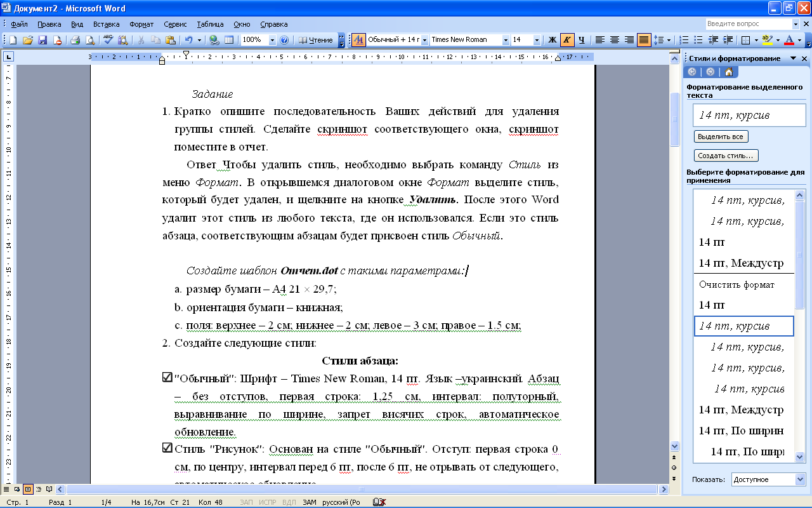
Task: Save the document with the floppy icon
Action: [x=43, y=40]
